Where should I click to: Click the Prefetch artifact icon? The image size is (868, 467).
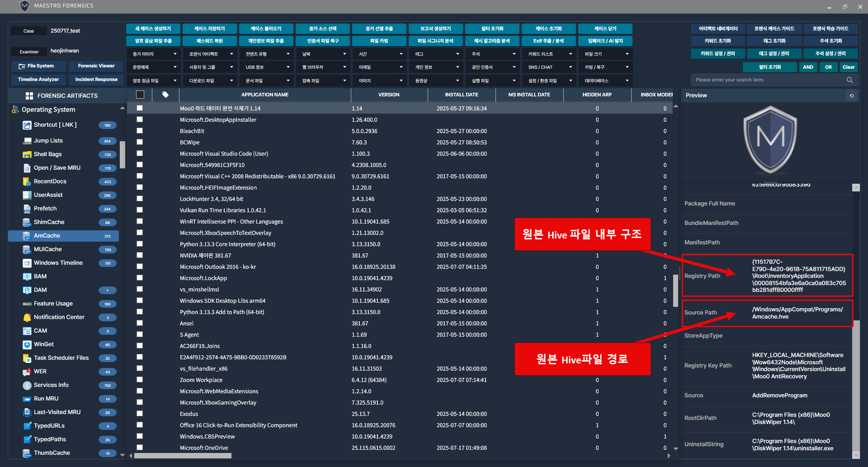27,209
